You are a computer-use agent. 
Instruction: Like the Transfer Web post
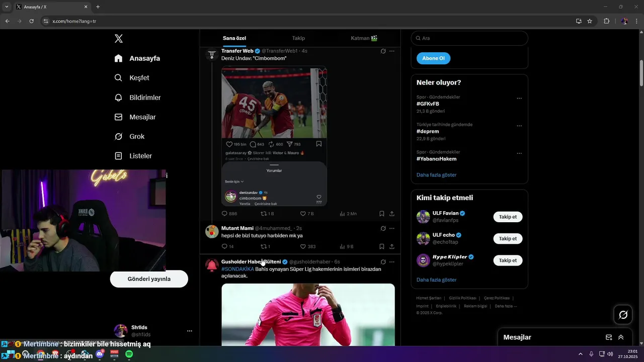coord(307,214)
